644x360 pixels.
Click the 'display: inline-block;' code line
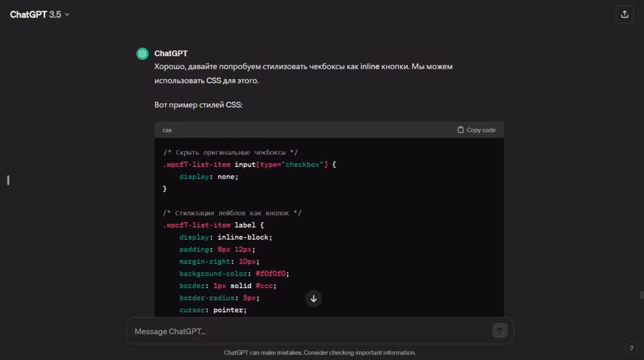226,237
